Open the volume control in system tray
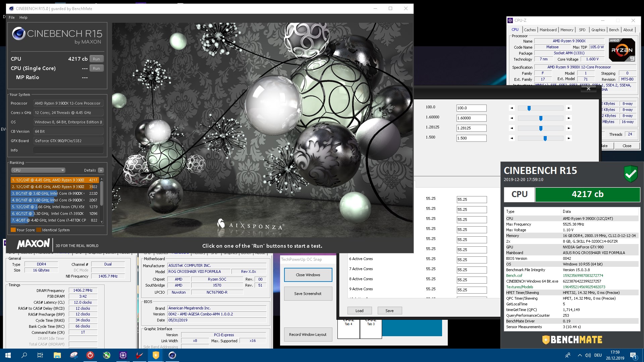The width and height of the screenshot is (644, 362). [588, 355]
